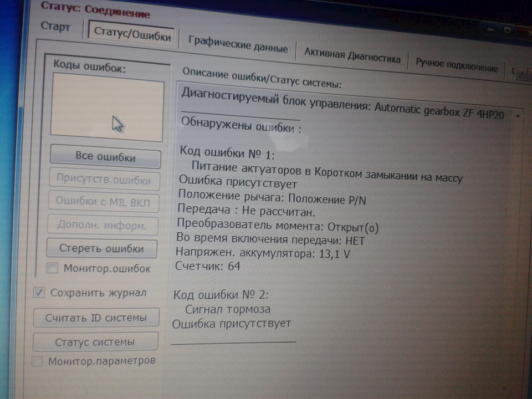
Task: Click the 'Статус: Соединение' status text
Action: 95,9
